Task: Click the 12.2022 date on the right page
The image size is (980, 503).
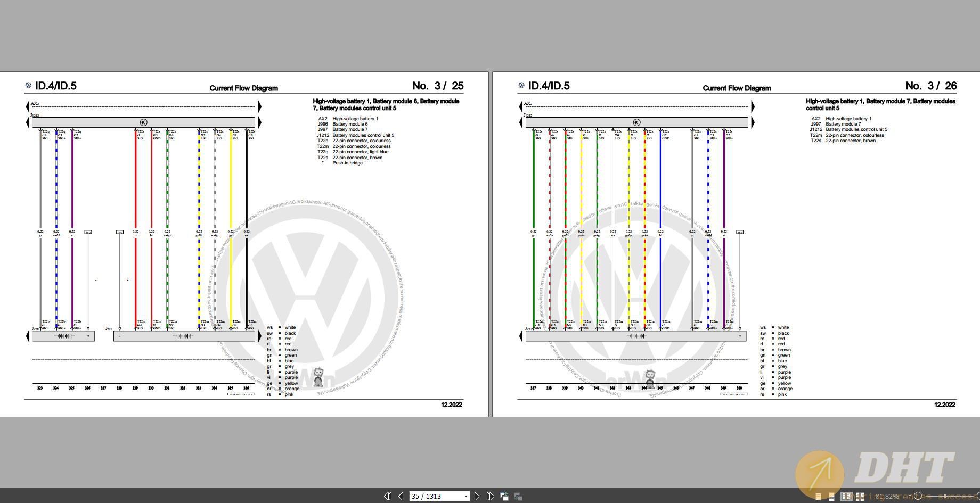Action: 945,405
